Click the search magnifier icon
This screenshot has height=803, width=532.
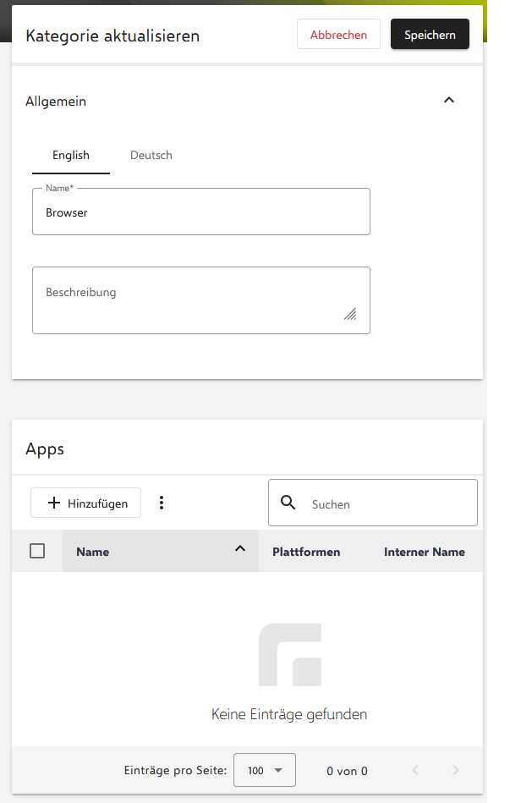288,503
